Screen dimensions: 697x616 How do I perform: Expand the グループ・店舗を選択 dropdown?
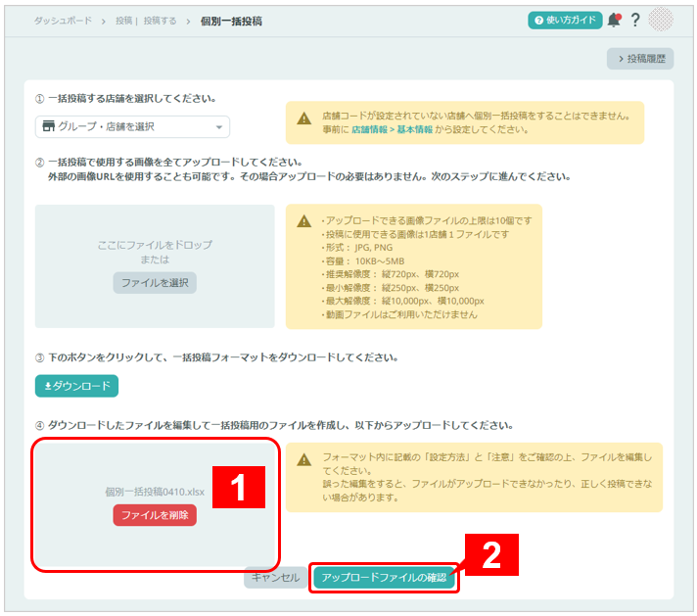(132, 126)
